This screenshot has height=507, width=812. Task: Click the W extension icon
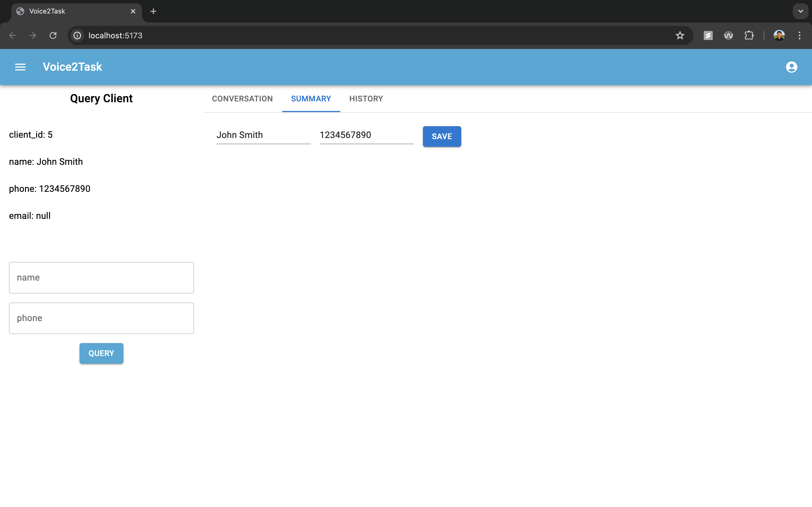tap(729, 35)
